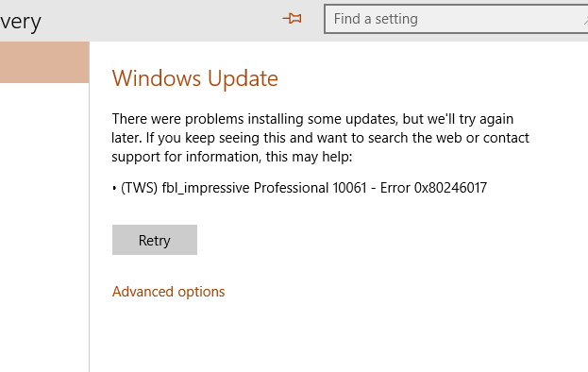Click the page title ending in "very"
Viewport: 588px width, 372px height.
click(21, 22)
